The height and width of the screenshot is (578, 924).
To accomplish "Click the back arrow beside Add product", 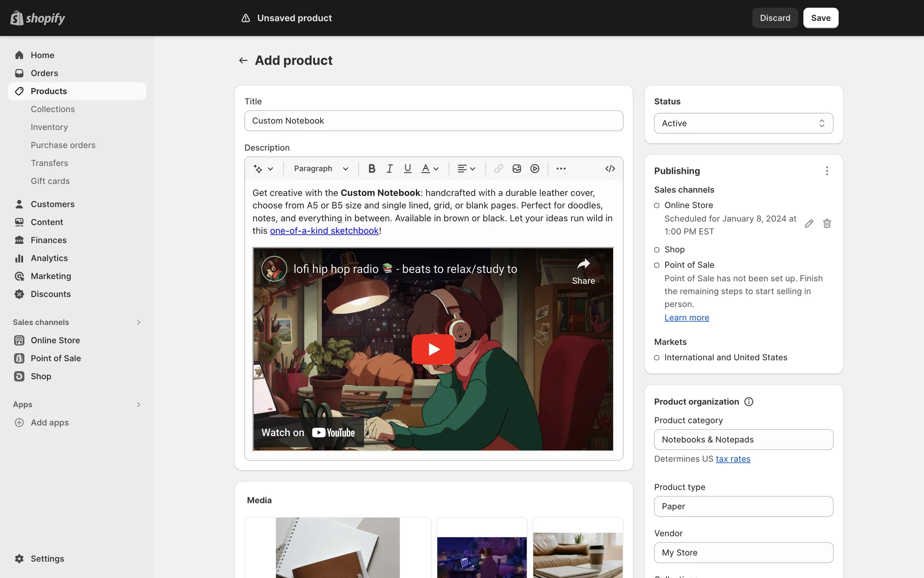I will (243, 60).
